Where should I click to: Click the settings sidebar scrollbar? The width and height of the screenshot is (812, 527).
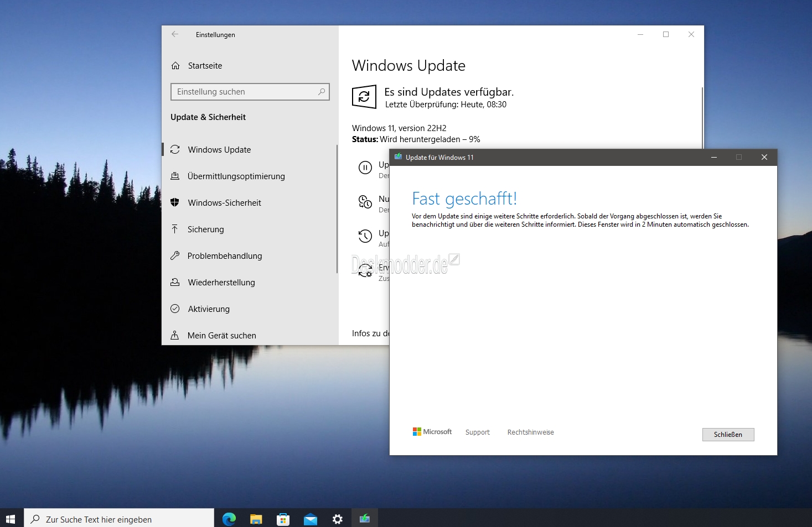pos(337,208)
